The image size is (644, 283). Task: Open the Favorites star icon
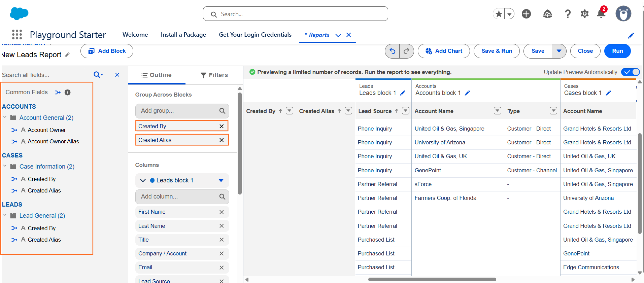[499, 14]
